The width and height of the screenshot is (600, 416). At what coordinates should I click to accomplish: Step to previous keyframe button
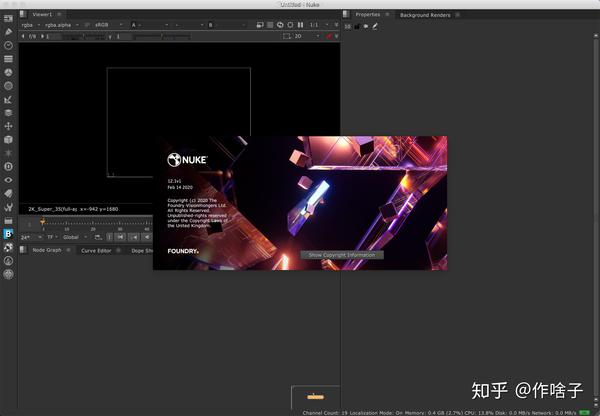tap(134, 237)
